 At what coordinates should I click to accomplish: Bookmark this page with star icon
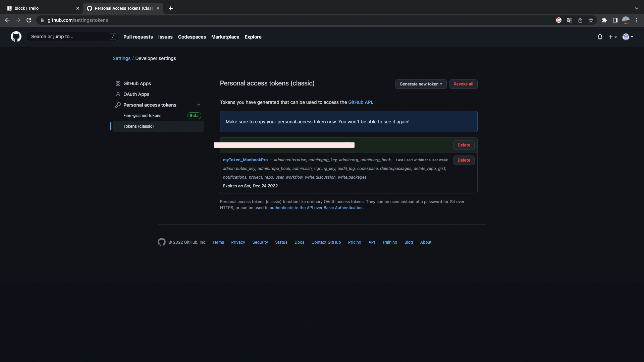coord(591,20)
